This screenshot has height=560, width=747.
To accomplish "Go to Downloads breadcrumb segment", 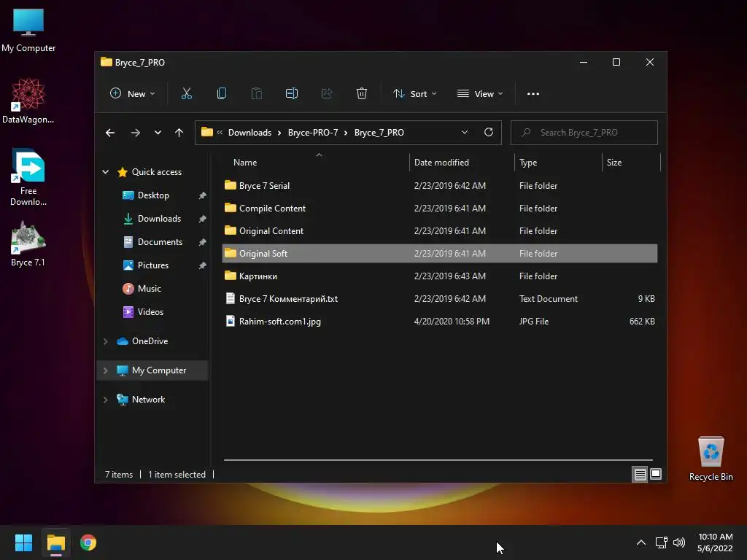I will [x=249, y=133].
